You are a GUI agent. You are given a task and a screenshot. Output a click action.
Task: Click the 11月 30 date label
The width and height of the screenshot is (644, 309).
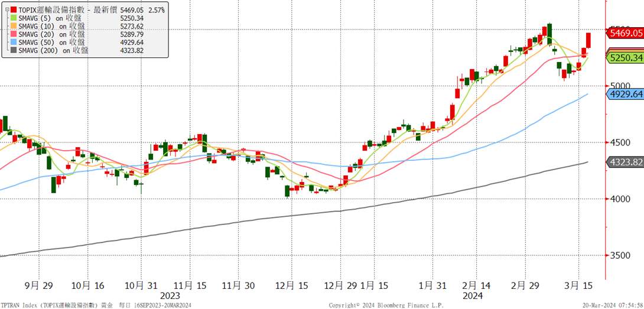(x=238, y=285)
